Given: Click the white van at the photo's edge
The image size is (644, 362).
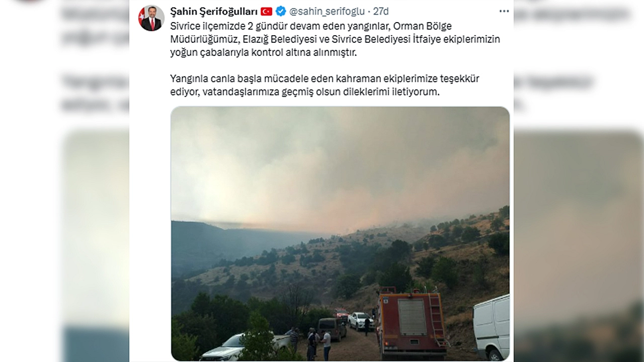Looking at the screenshot, I should coord(491,327).
